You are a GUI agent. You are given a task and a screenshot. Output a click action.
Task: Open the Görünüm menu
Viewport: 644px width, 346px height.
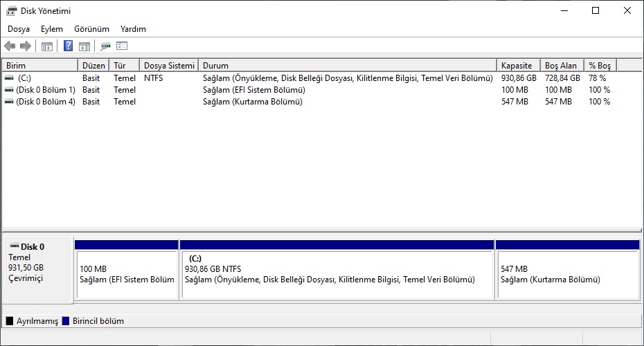click(x=91, y=29)
